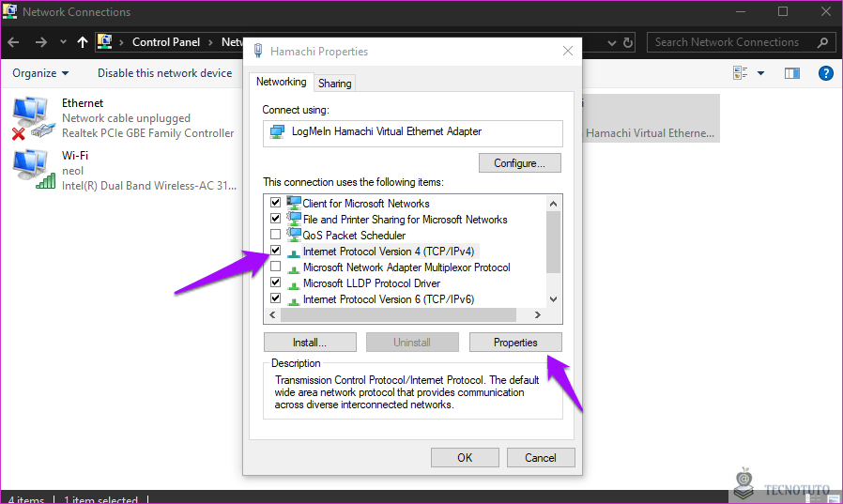Click Disable this network device
Viewport: 843px width, 504px height.
[x=164, y=73]
